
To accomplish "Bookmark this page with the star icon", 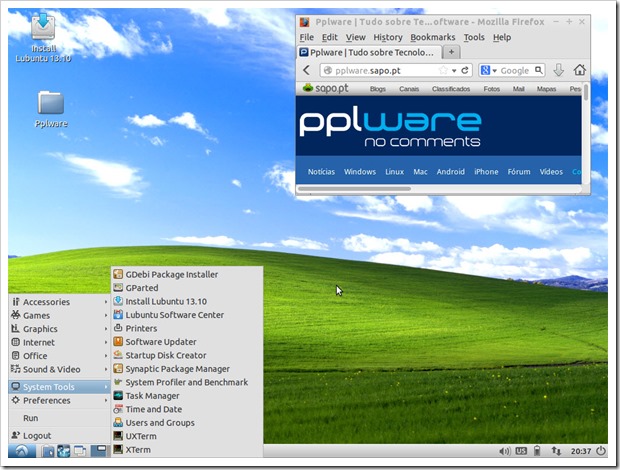I will [x=443, y=70].
